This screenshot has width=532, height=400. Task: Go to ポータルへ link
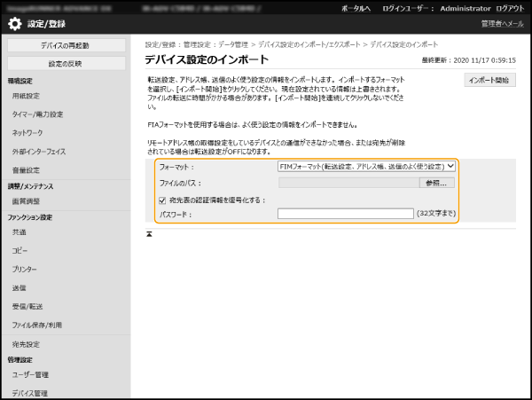356,7
